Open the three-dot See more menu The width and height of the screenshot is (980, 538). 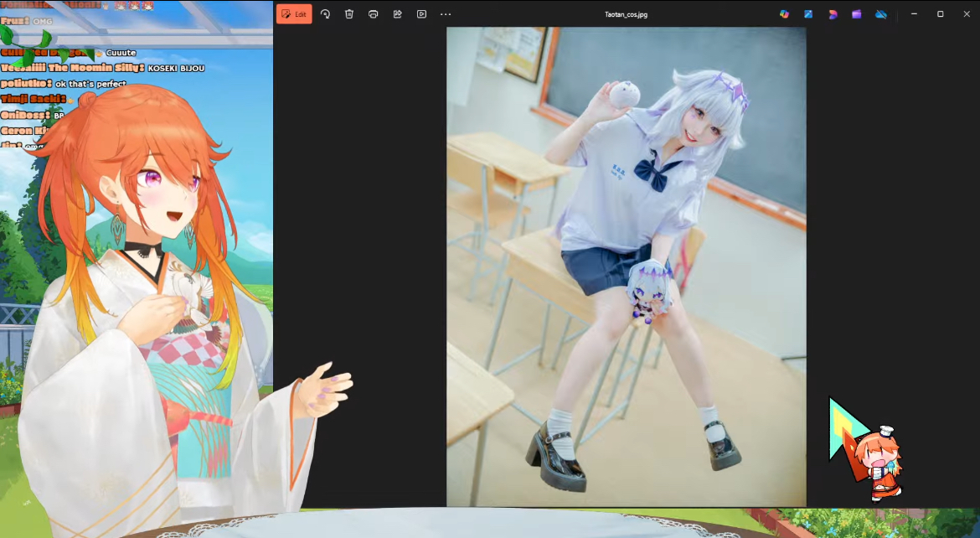(x=446, y=13)
